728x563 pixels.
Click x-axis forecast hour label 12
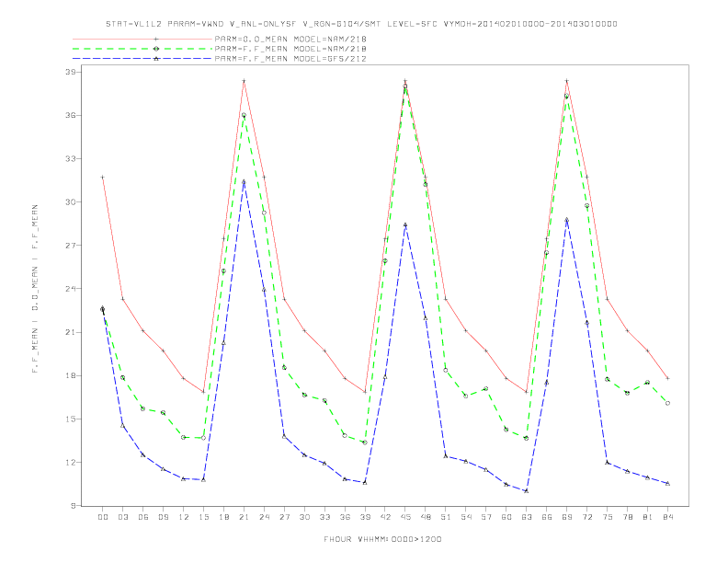click(x=184, y=517)
